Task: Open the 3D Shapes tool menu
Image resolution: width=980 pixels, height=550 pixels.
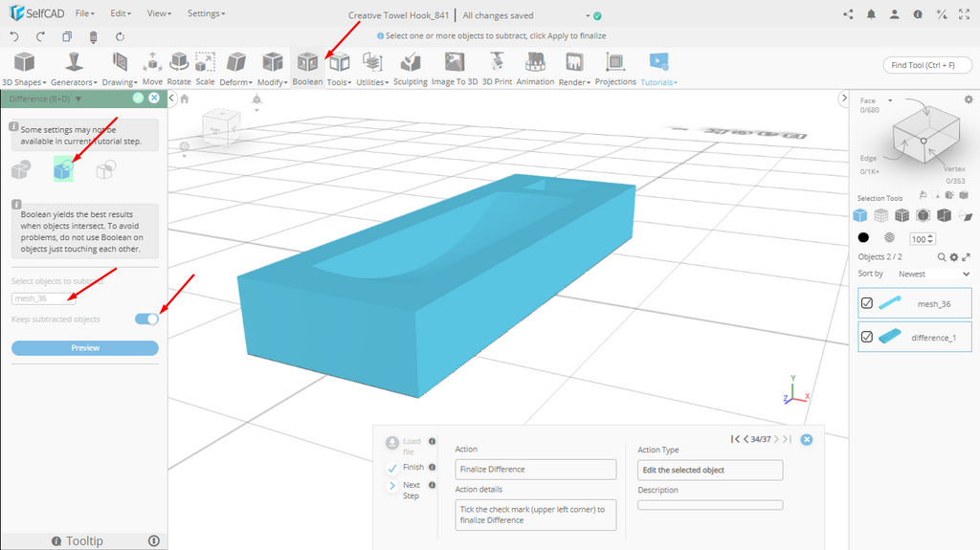Action: pos(24,69)
